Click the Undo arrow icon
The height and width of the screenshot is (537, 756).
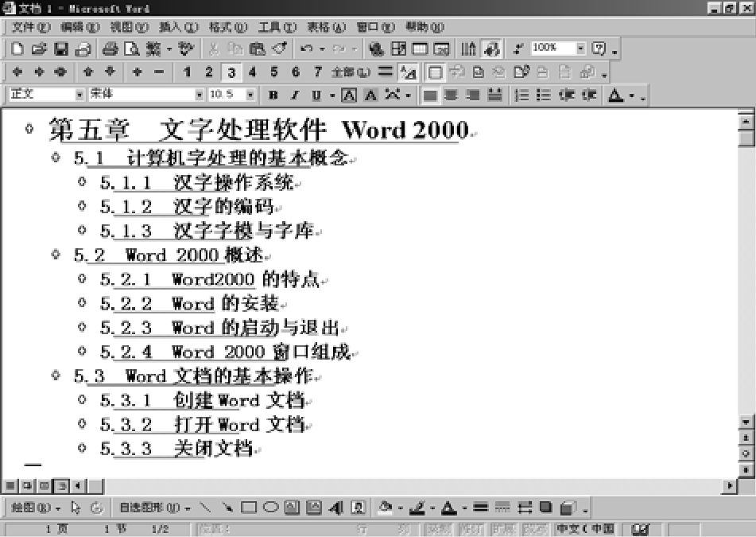307,49
